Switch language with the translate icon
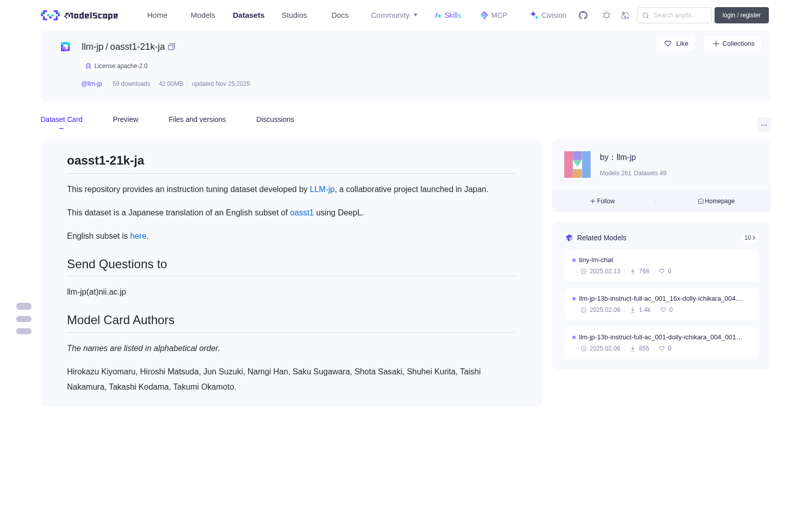This screenshot has height=508, width=812. pyautogui.click(x=625, y=15)
